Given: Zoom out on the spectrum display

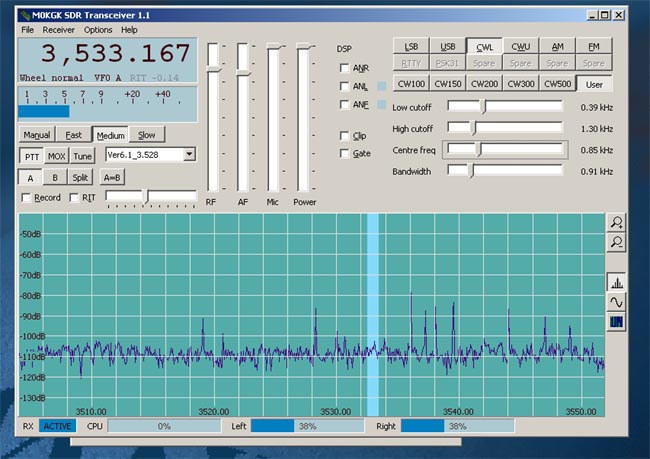Looking at the screenshot, I should pyautogui.click(x=617, y=242).
